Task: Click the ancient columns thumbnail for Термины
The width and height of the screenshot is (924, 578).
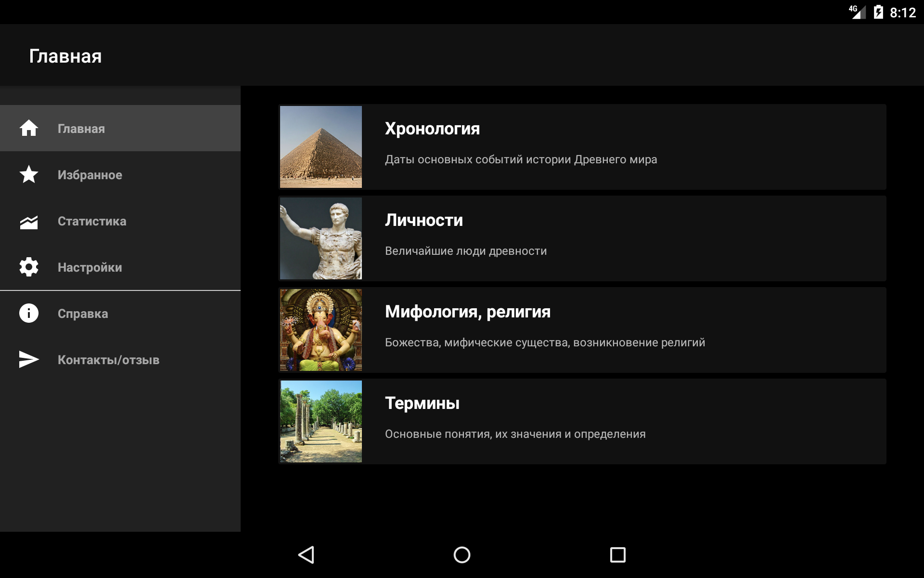Action: [321, 421]
